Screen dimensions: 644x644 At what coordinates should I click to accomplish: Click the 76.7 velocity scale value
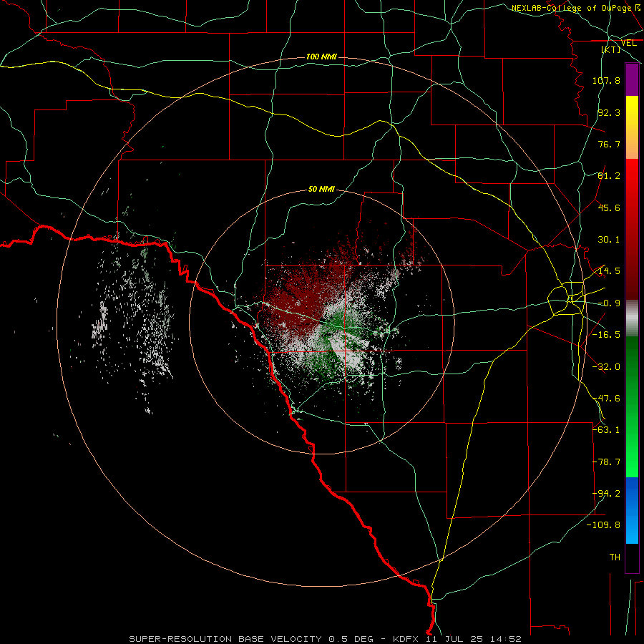coord(609,144)
